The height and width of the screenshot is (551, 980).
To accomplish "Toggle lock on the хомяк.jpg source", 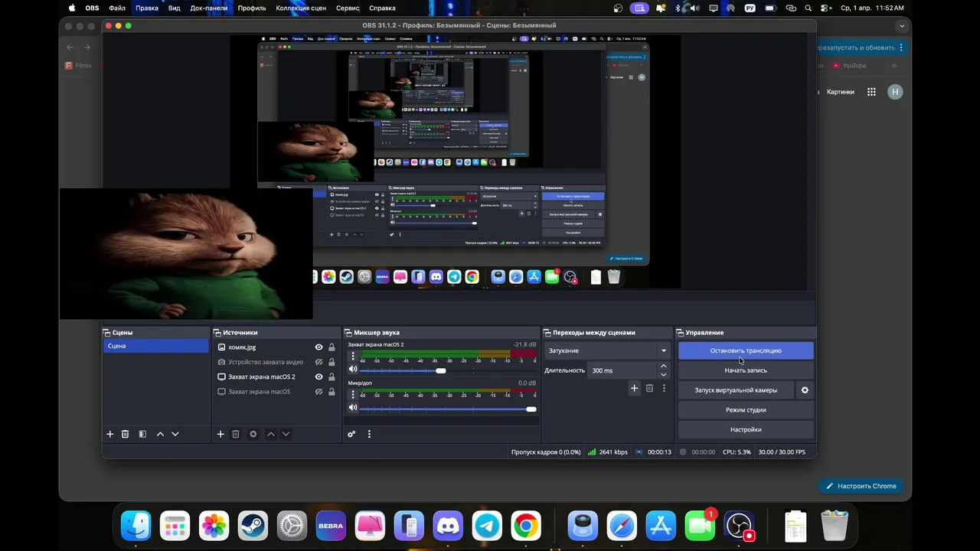I will 332,347.
